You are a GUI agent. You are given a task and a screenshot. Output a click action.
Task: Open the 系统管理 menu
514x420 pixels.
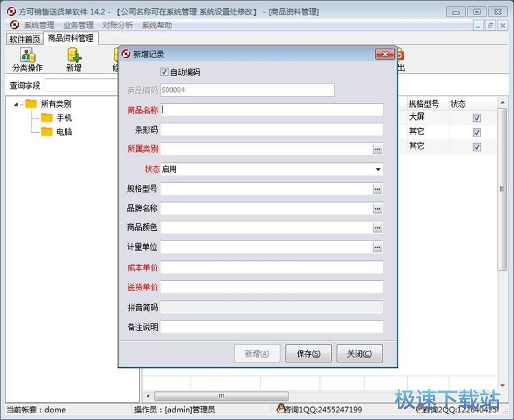point(39,25)
